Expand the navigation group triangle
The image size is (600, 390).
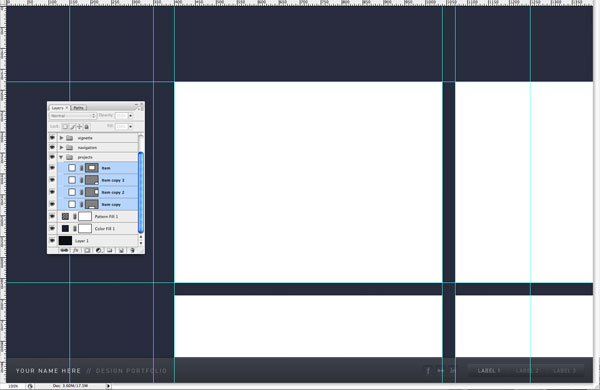pyautogui.click(x=62, y=147)
